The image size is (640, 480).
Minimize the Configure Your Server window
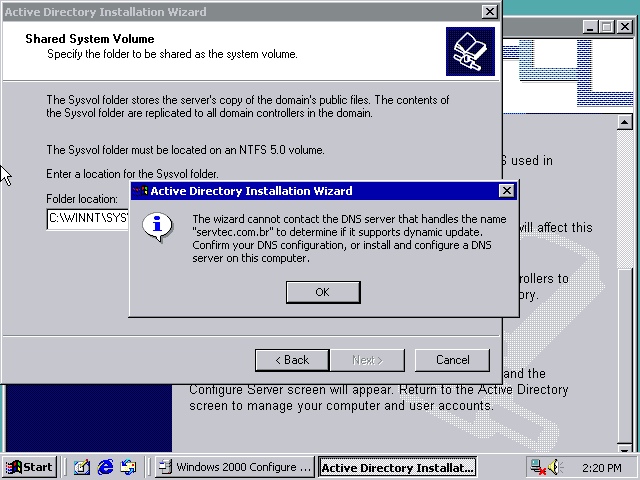point(590,27)
